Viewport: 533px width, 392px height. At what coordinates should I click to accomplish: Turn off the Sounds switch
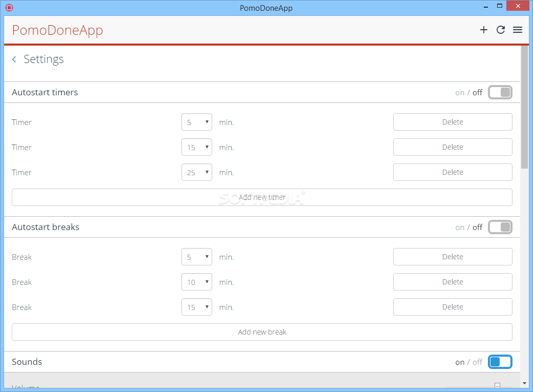tap(500, 362)
